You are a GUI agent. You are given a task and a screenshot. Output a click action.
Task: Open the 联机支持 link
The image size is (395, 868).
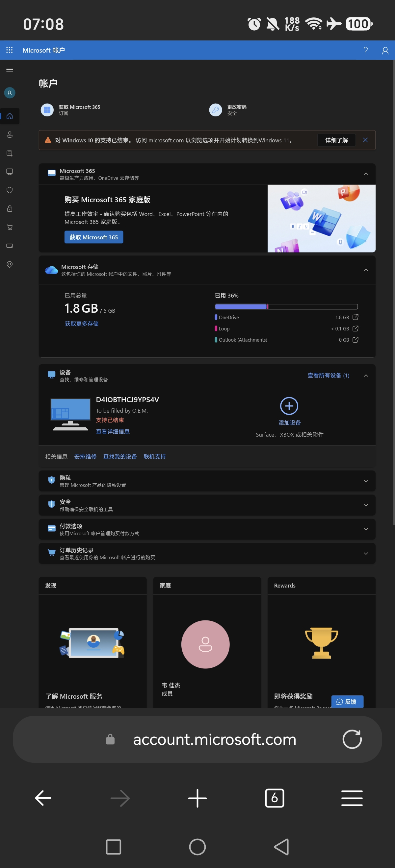(x=154, y=456)
